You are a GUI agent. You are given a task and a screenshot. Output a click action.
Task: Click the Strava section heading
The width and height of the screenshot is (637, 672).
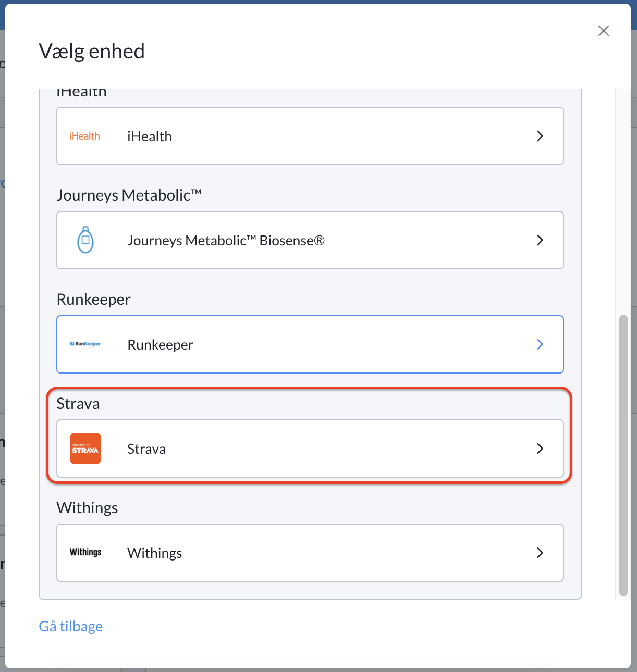tap(78, 404)
